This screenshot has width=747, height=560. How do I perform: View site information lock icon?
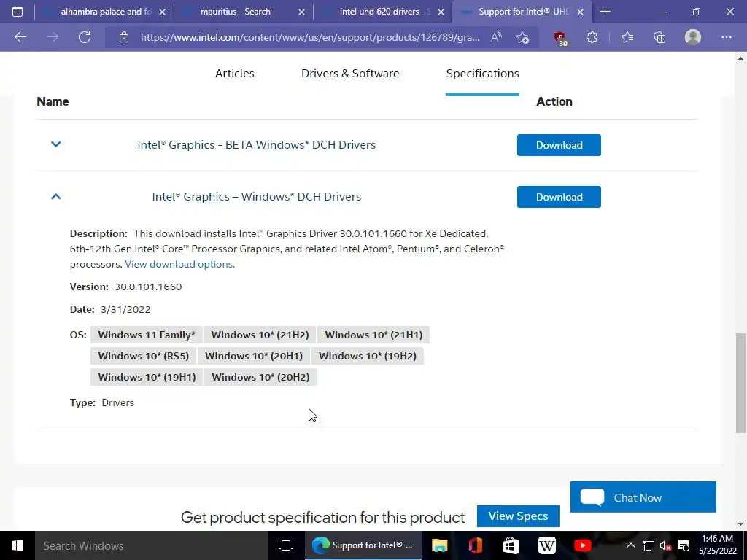point(124,37)
